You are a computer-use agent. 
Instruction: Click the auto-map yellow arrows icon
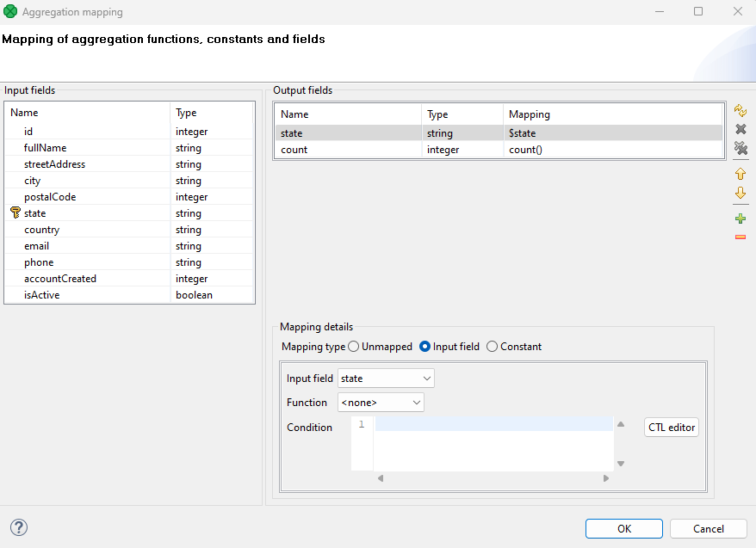[x=740, y=111]
